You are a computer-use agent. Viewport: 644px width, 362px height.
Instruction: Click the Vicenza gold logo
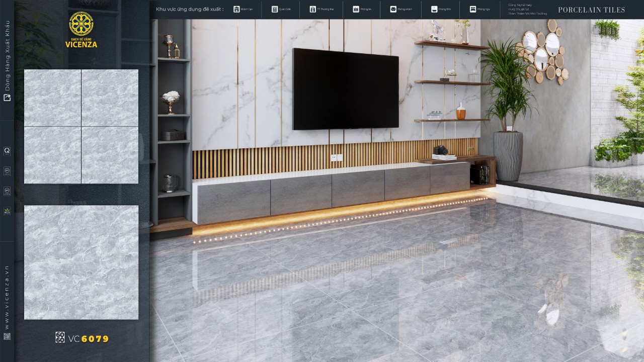[81, 29]
